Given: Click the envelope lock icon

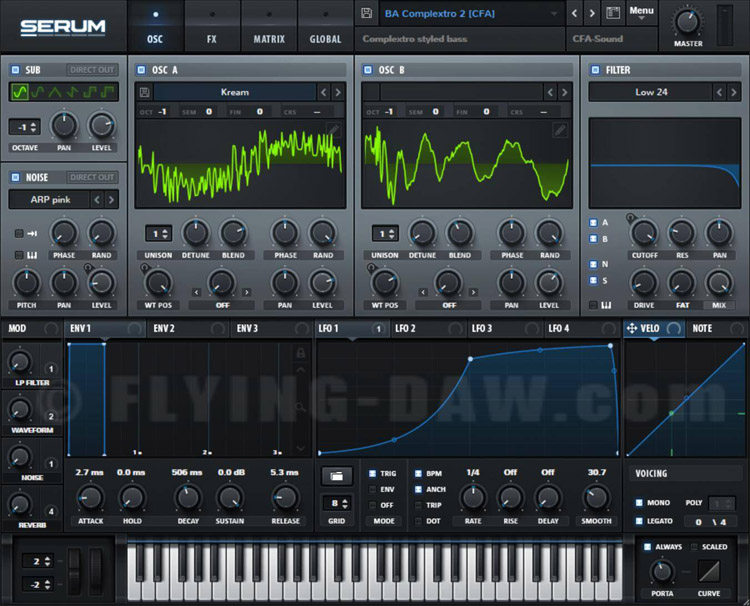Looking at the screenshot, I should click(x=300, y=353).
